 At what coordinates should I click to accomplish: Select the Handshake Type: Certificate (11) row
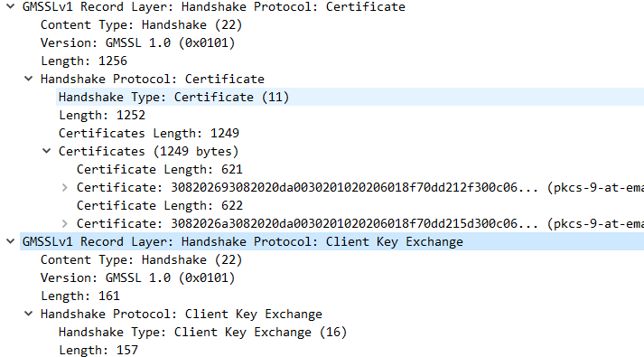click(350, 97)
